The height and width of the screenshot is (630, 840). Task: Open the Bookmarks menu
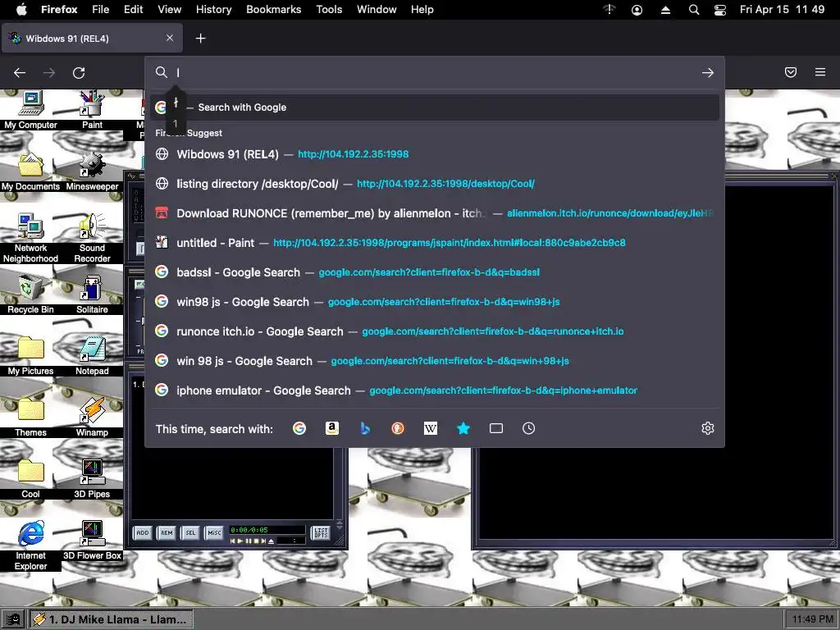coord(273,10)
